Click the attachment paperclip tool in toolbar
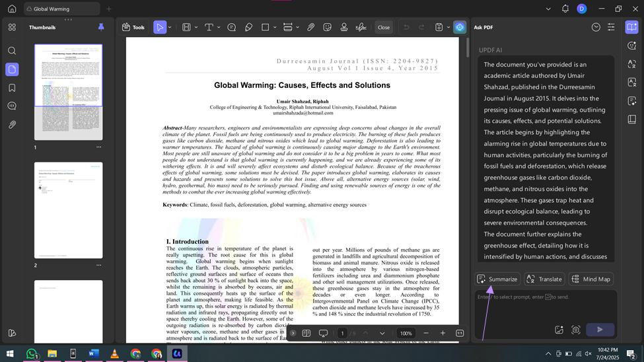This screenshot has width=644, height=362. click(x=311, y=28)
